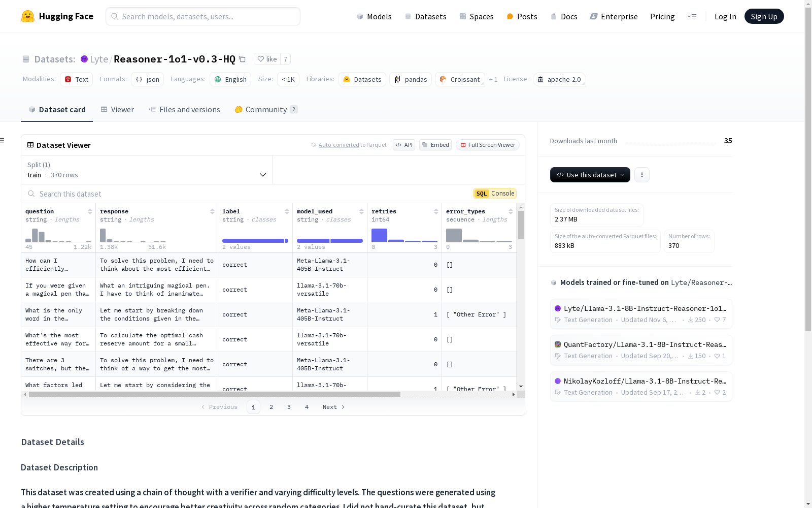
Task: Open the left sidebar table-of-contents icon
Action: click(x=3, y=140)
